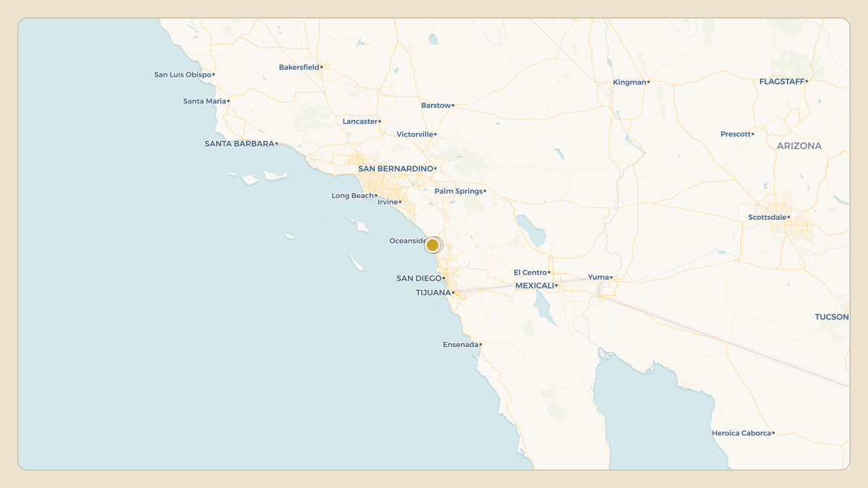This screenshot has height=488, width=868.
Task: Select the San Diego city label
Action: [x=419, y=278]
